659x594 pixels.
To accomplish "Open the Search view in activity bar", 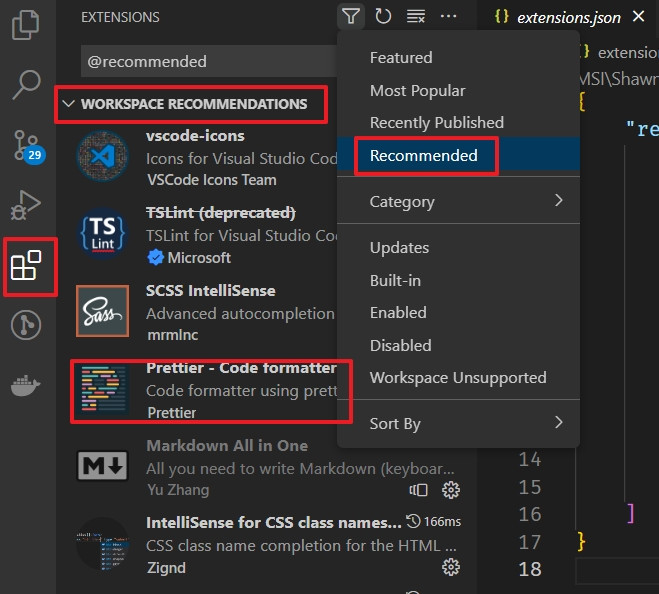I will [x=26, y=84].
